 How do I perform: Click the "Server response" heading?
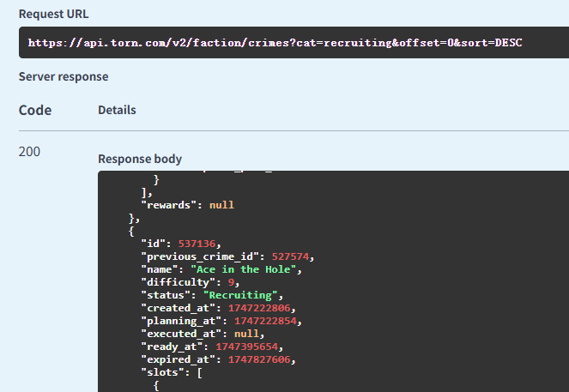coord(64,77)
